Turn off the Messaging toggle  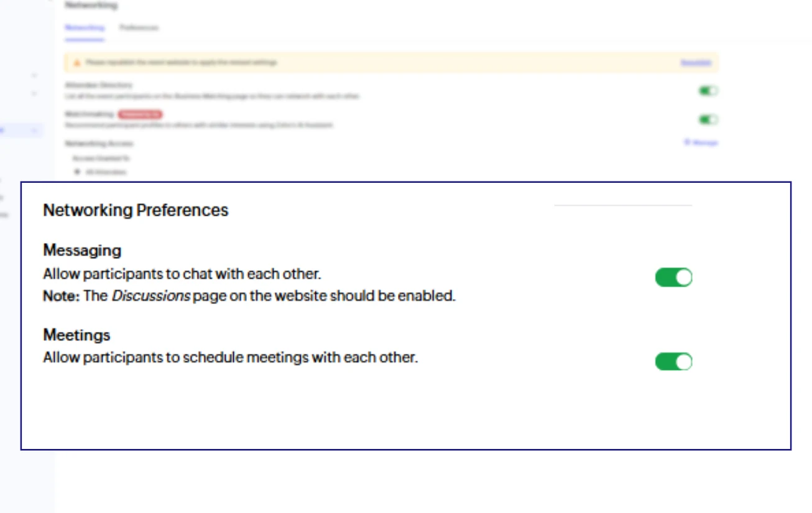click(x=673, y=277)
